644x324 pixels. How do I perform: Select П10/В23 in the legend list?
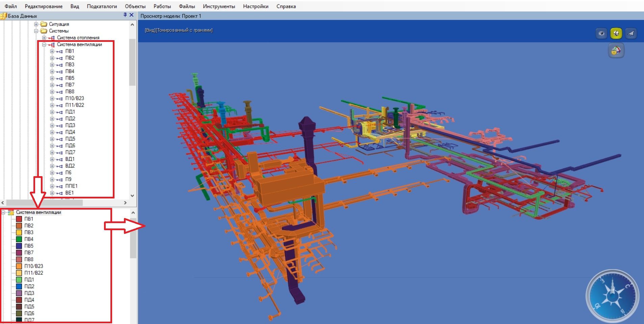[x=33, y=266]
